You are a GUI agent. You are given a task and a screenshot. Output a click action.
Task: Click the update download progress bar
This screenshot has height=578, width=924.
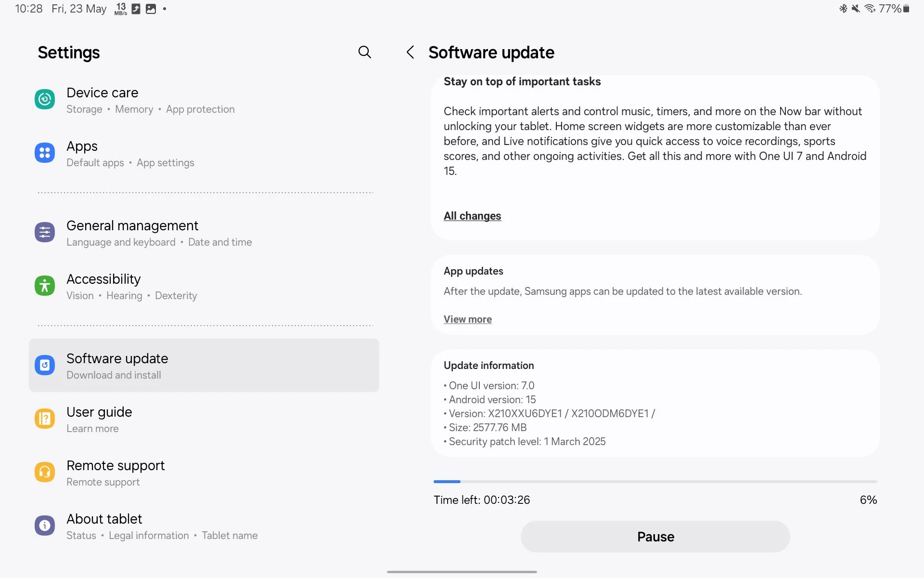pyautogui.click(x=654, y=481)
